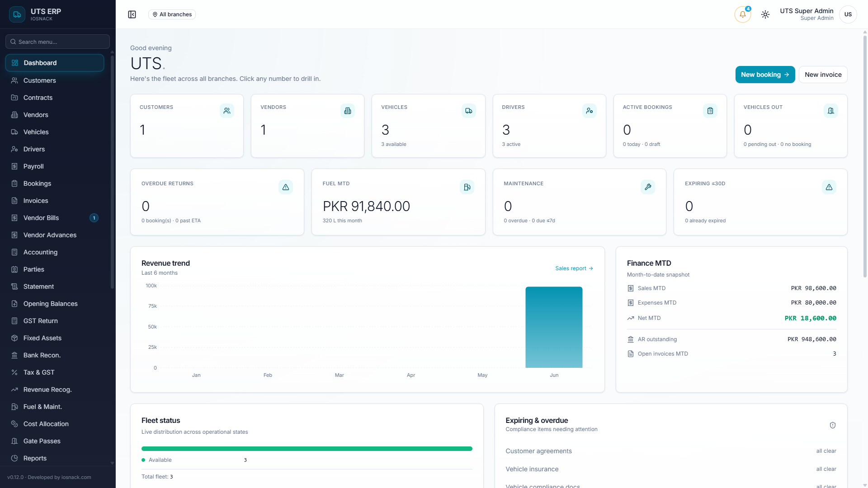Click the main page vertical scrollbar
Viewport: 868px width, 488px height.
tap(865, 156)
